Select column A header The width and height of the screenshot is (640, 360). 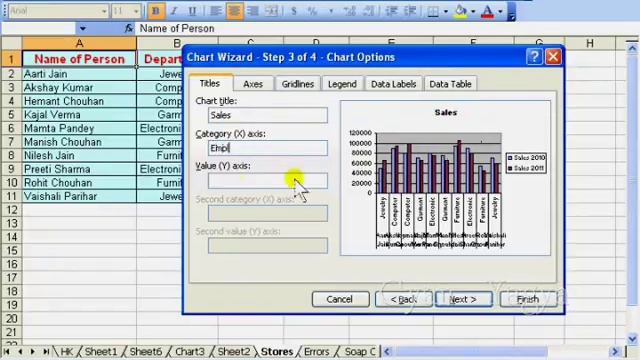(x=79, y=43)
